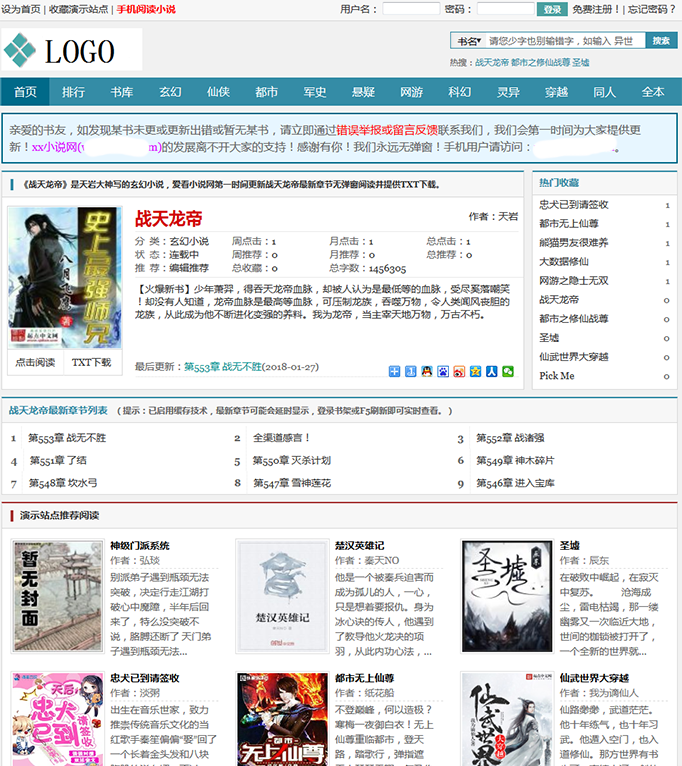Screen dimensions: 682x766
Task: Open 免费注册 registration link
Action: [x=596, y=9]
